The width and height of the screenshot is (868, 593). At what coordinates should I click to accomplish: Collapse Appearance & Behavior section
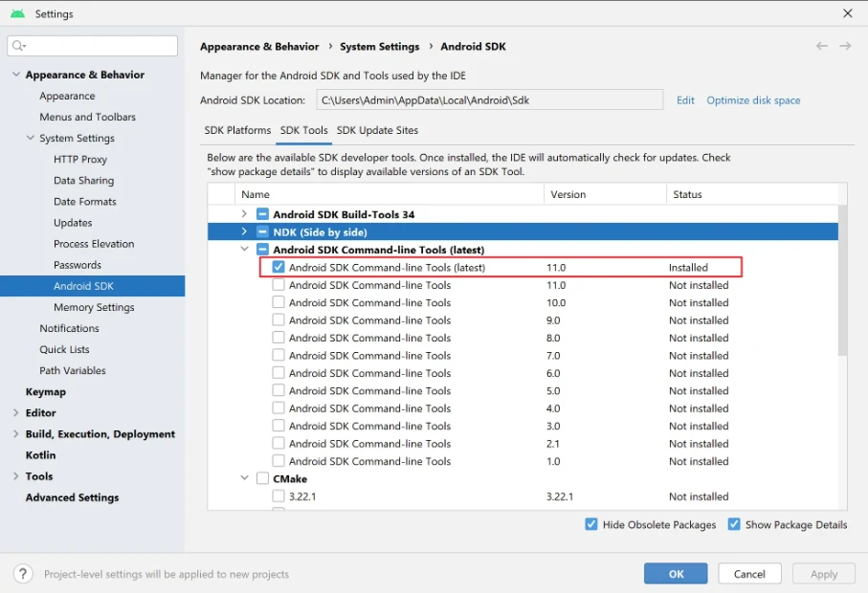point(16,75)
